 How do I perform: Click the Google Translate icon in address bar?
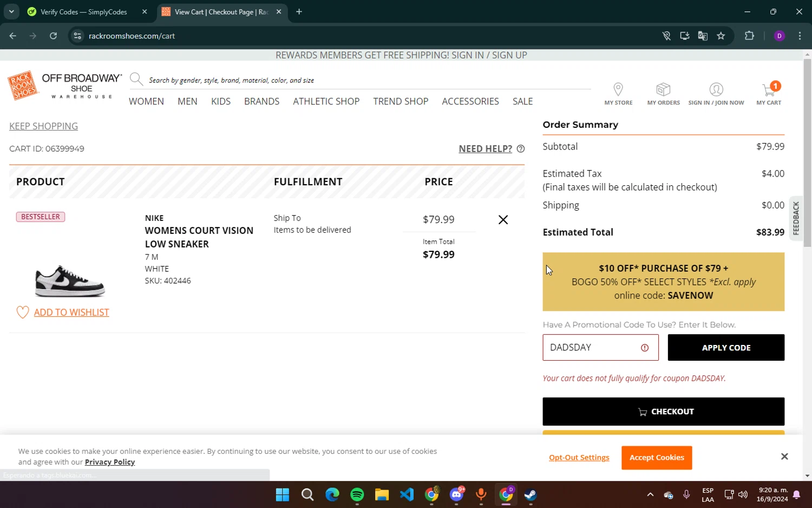[x=703, y=36]
